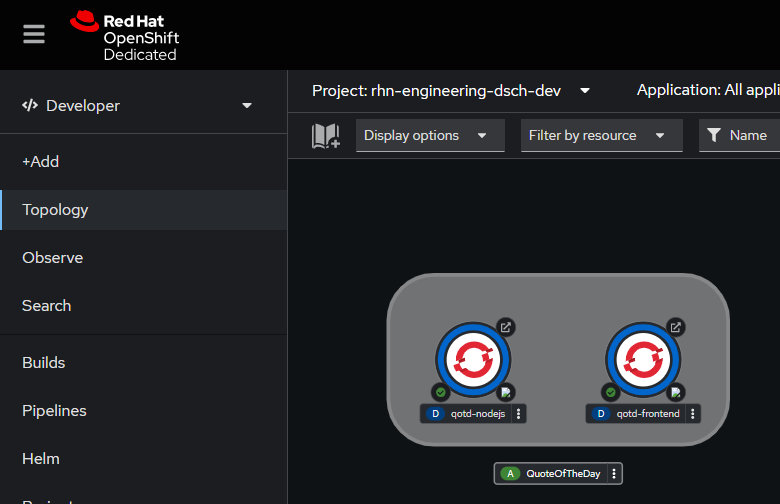The image size is (780, 504).
Task: Click the Developer code icon in the sidebar
Action: tap(30, 105)
